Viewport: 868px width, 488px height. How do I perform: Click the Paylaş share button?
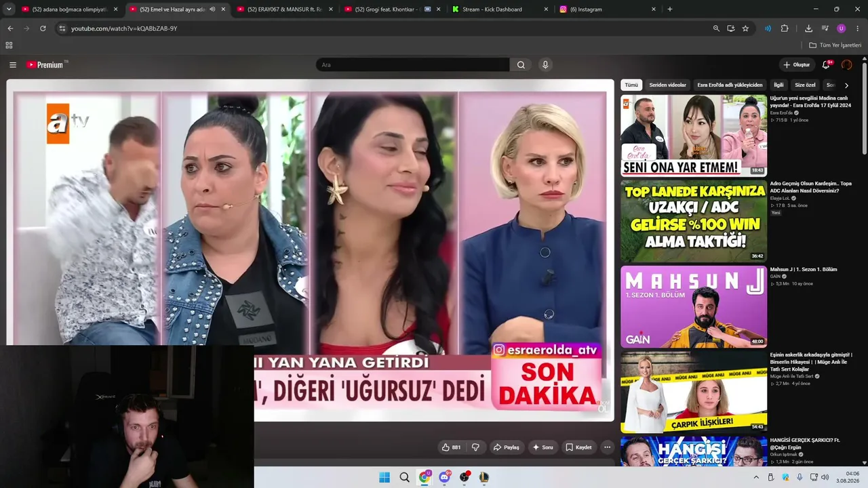(x=507, y=447)
